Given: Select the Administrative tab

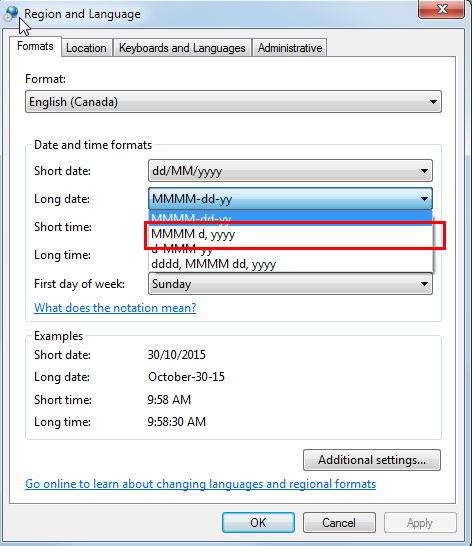Looking at the screenshot, I should (290, 48).
